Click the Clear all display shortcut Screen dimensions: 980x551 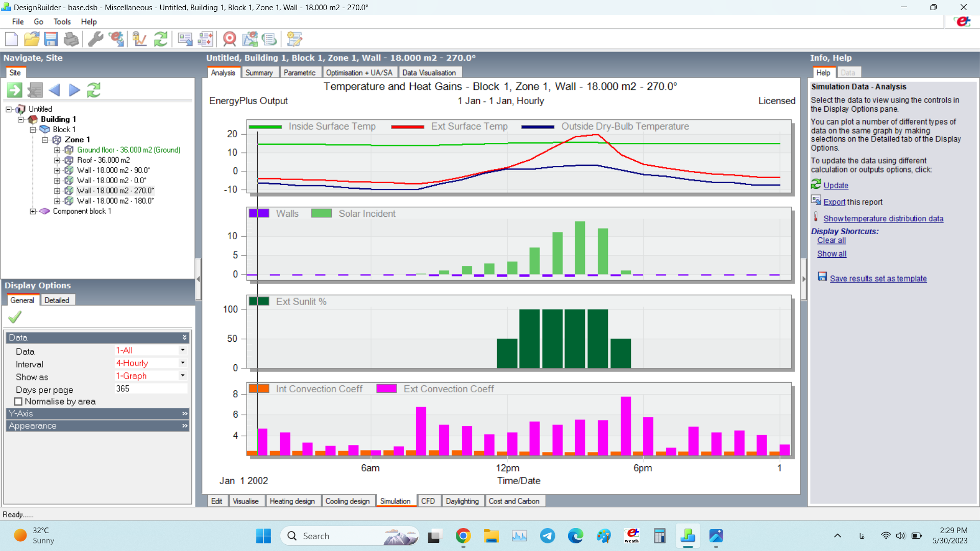pyautogui.click(x=831, y=240)
